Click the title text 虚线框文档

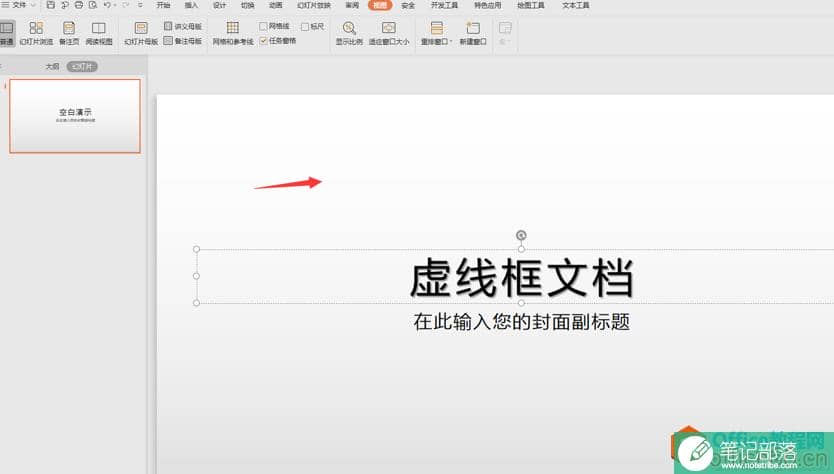tap(521, 278)
